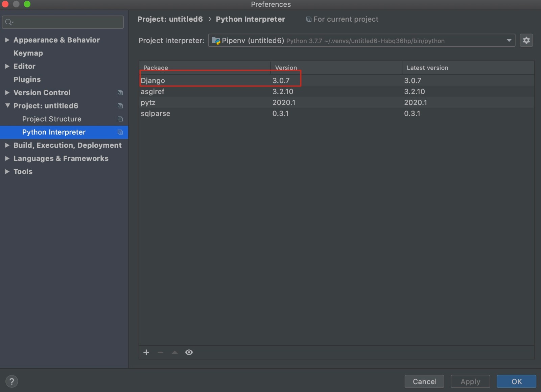
Task: Expand the Tools section
Action: [x=7, y=172]
